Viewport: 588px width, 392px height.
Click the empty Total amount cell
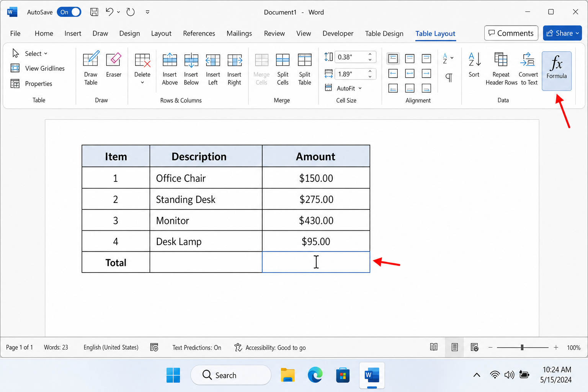pos(316,262)
